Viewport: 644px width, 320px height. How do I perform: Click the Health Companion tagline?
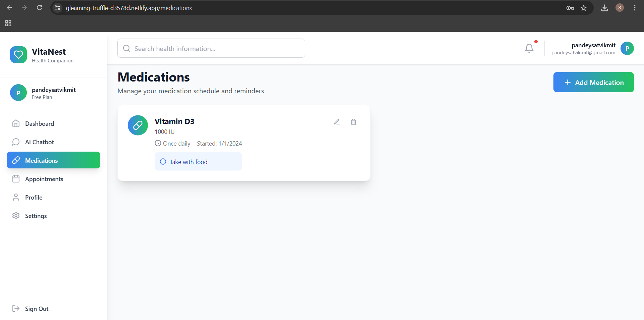click(53, 61)
